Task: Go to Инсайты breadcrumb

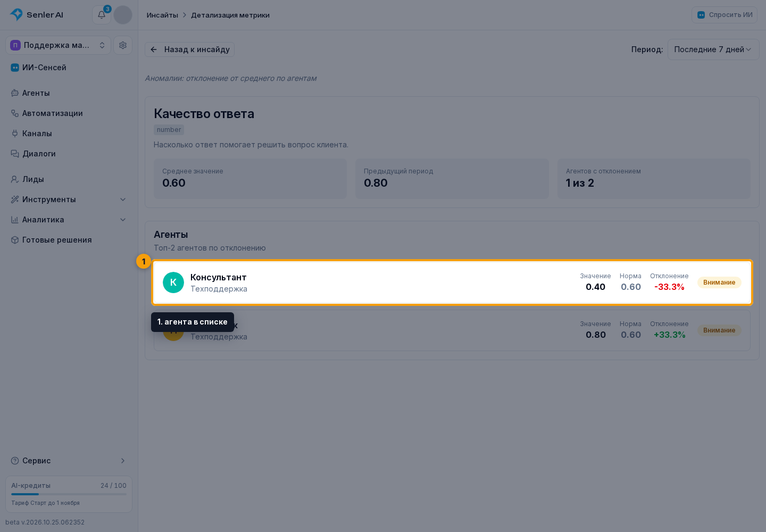Action: click(162, 15)
